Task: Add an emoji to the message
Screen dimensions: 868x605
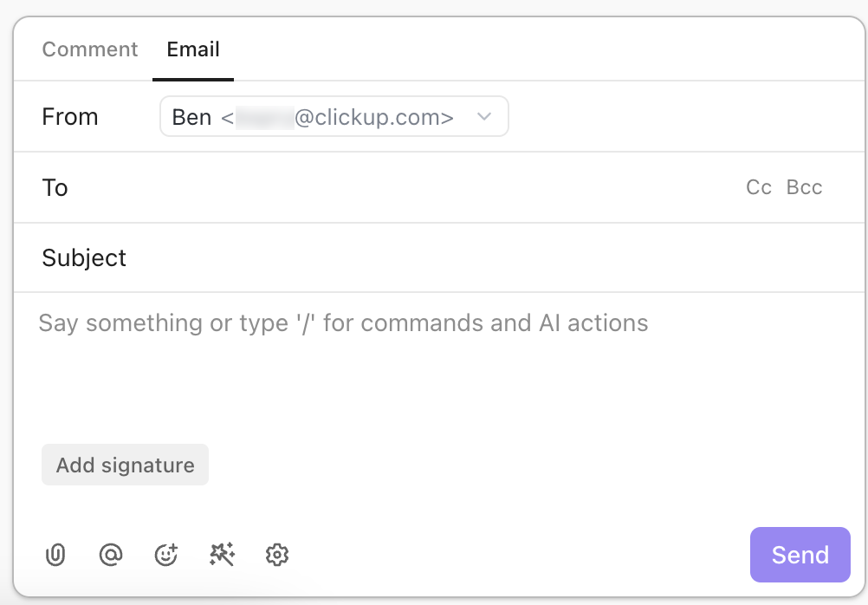Action: 166,555
